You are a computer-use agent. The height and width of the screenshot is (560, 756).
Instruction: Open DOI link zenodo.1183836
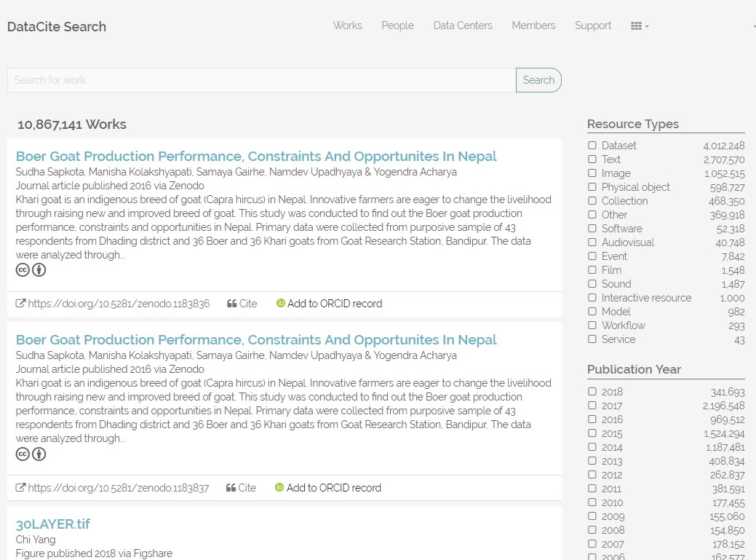(x=119, y=304)
